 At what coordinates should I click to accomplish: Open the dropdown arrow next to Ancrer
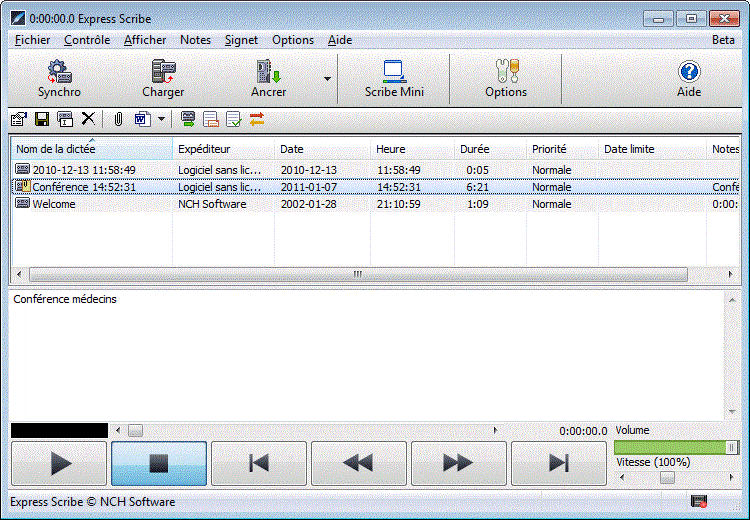327,79
